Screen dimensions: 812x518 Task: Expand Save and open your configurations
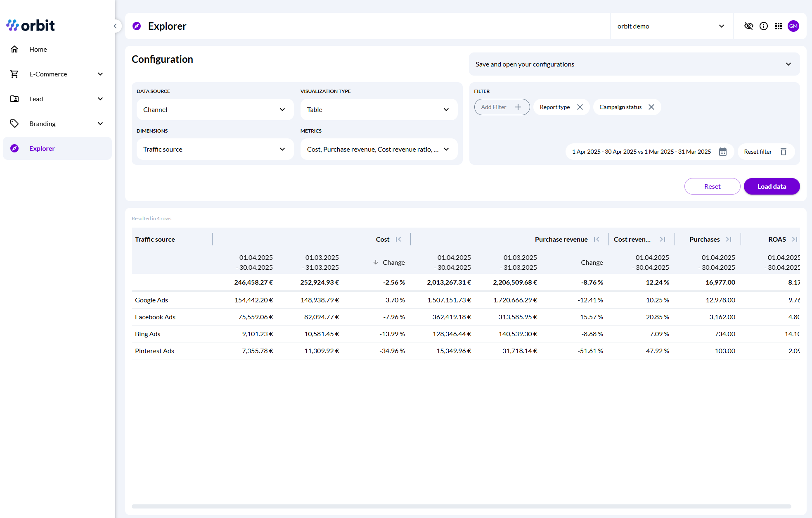point(634,64)
